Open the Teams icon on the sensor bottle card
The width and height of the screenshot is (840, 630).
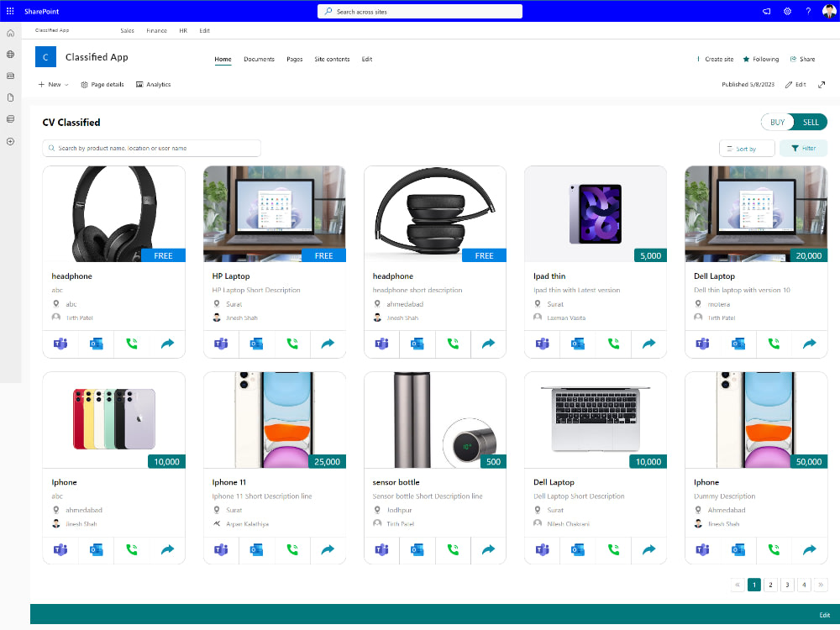(381, 550)
